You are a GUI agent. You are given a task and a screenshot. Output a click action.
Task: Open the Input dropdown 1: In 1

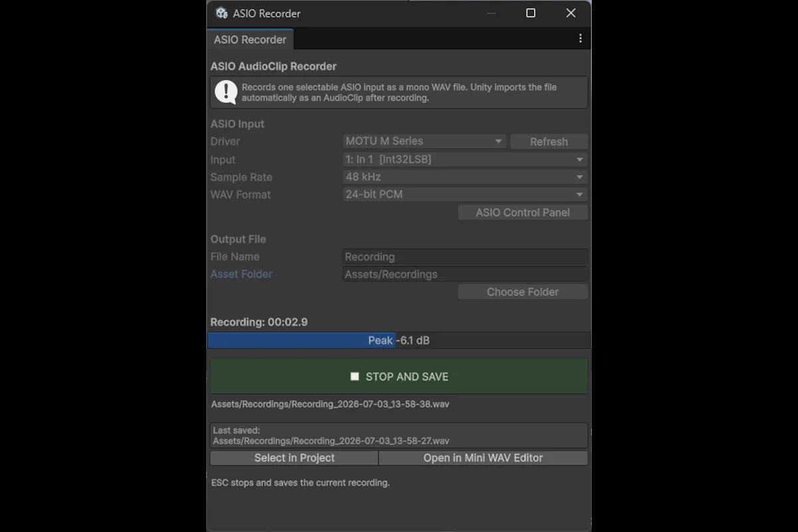click(x=465, y=160)
